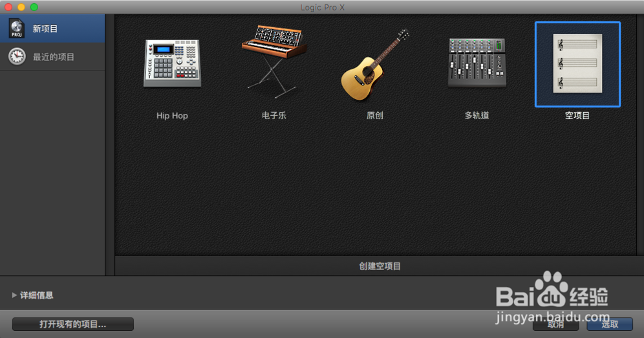Choose the 电子乐 synthesizer template icon
Screen dimensions: 644x338
274,62
